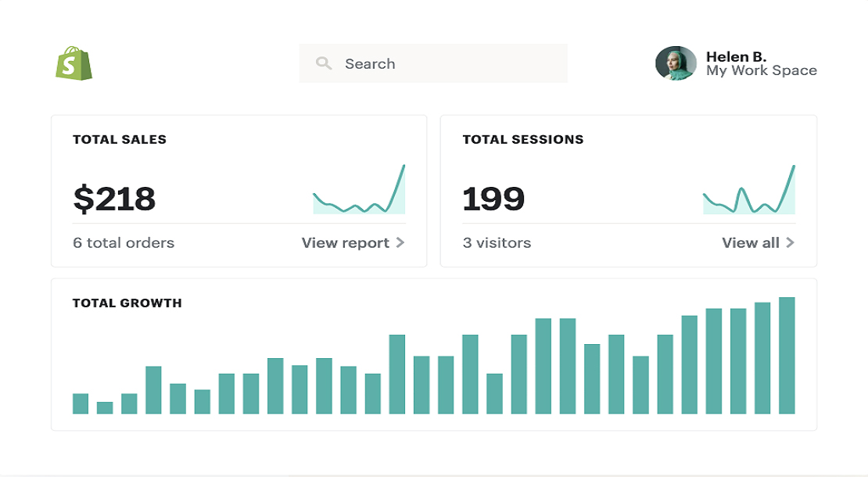Click the Total Sales sparkline chart

pyautogui.click(x=359, y=189)
